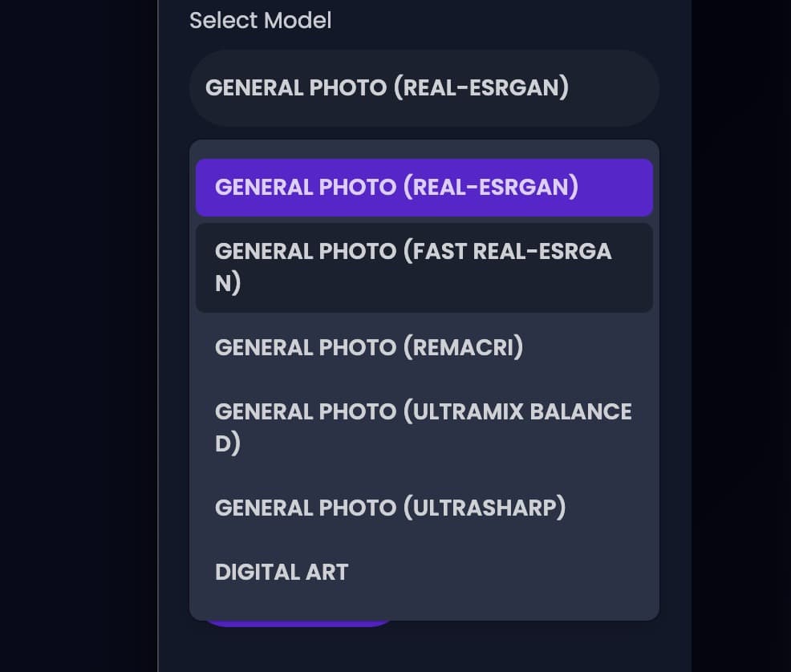Image resolution: width=791 pixels, height=672 pixels.
Task: Click the currently highlighted REAL-ESRGAN entry
Action: click(424, 187)
